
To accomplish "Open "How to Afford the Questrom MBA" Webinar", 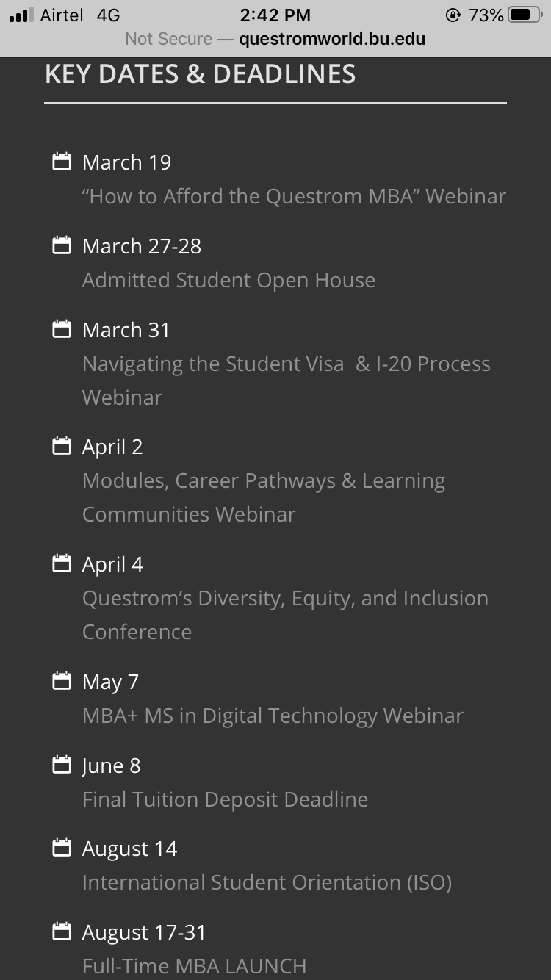I will [294, 196].
